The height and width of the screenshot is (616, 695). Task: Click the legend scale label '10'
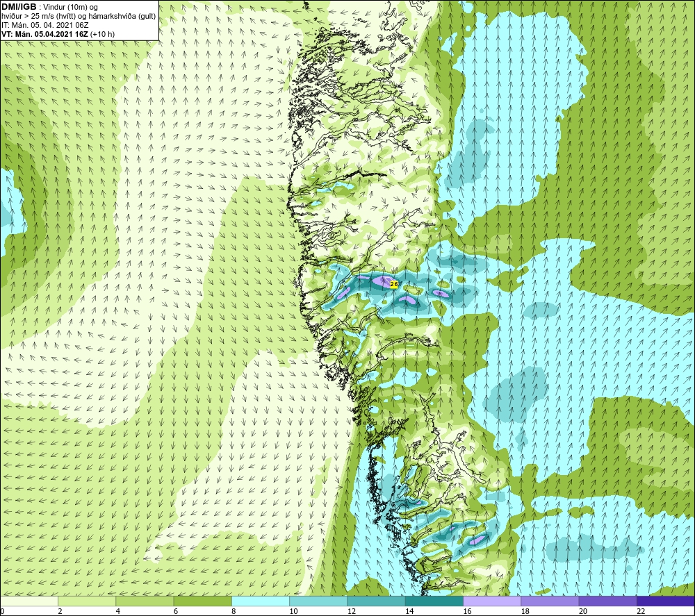[293, 611]
